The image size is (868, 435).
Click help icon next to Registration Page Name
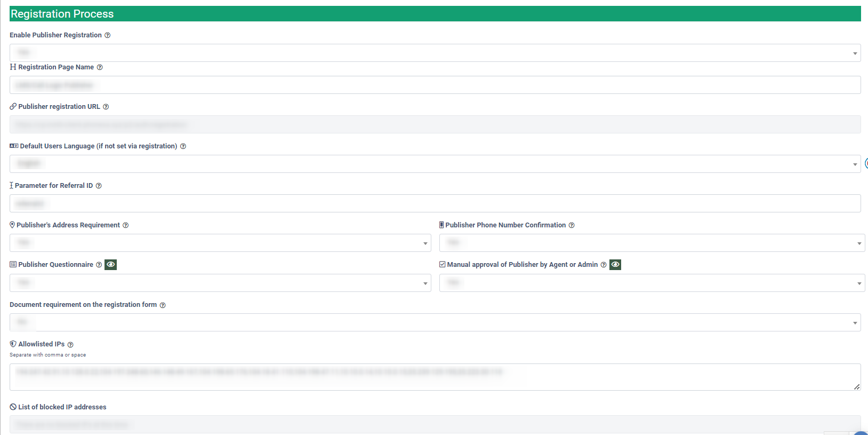[100, 67]
